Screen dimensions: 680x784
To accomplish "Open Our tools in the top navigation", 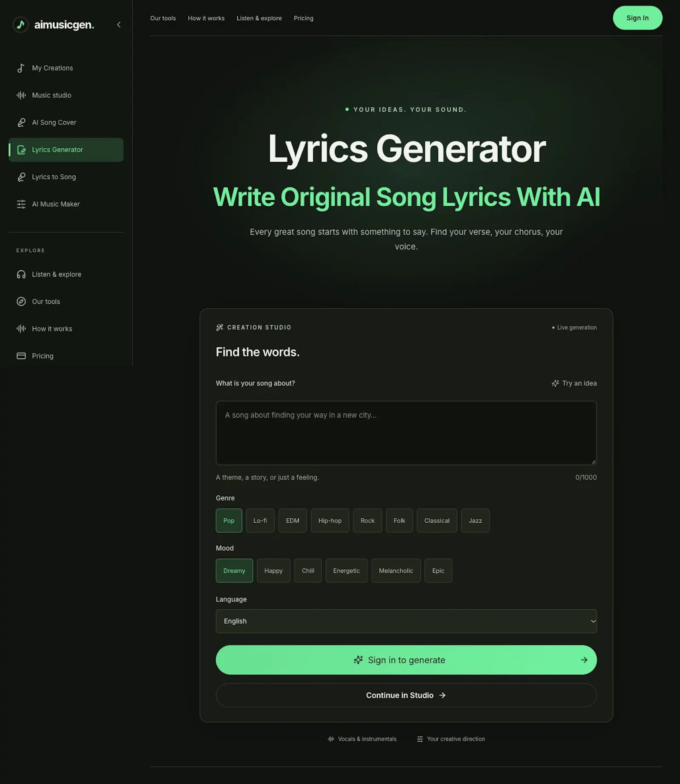I will pos(163,18).
